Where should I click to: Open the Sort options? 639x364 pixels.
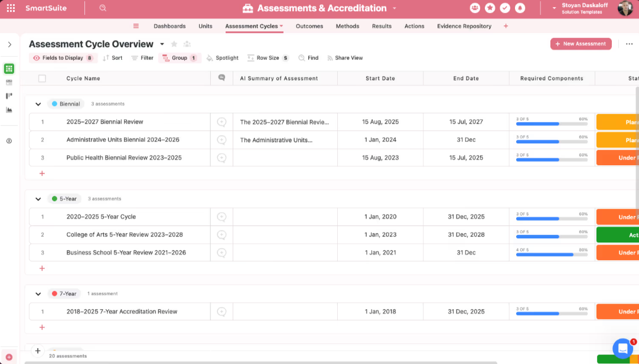pyautogui.click(x=112, y=58)
